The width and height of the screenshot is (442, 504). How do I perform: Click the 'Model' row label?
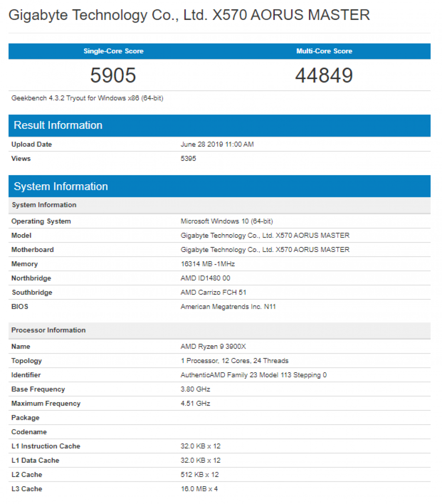[21, 235]
